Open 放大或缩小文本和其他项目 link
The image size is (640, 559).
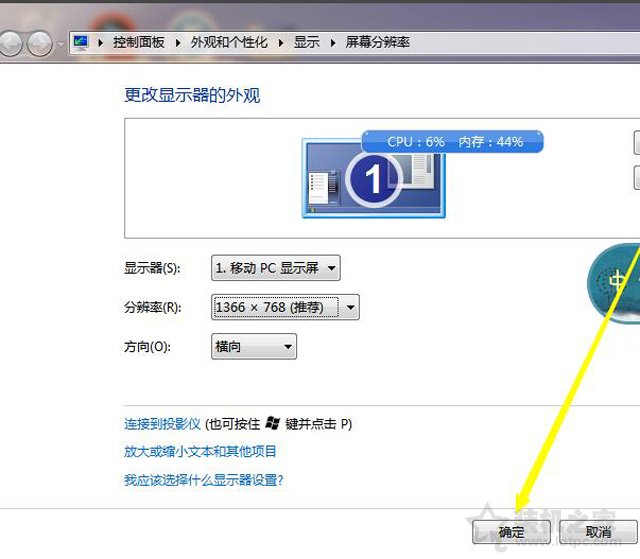(200, 452)
